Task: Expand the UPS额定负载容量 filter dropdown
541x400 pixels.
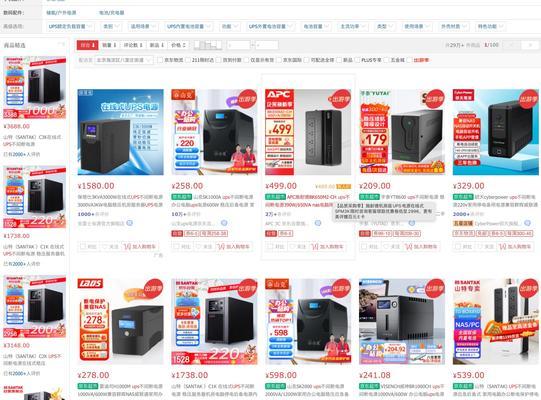Action: point(70,26)
